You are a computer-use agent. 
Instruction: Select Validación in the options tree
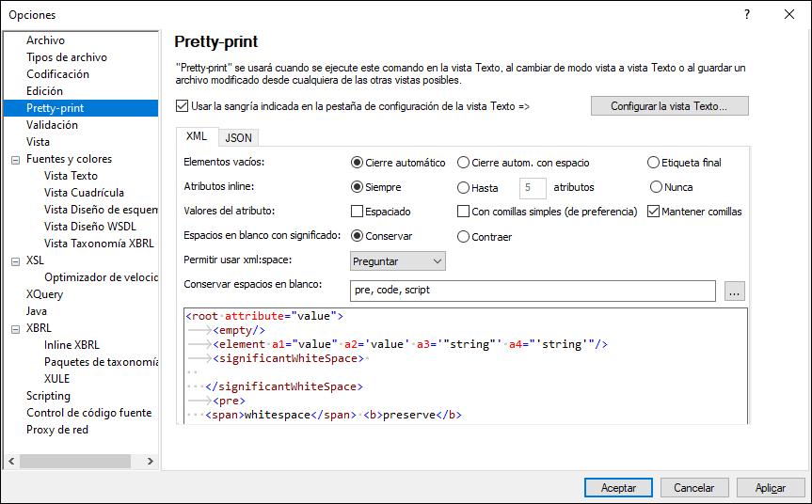(x=52, y=125)
